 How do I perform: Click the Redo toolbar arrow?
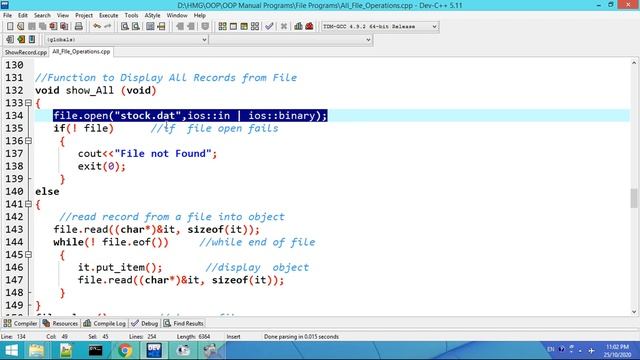click(108, 27)
